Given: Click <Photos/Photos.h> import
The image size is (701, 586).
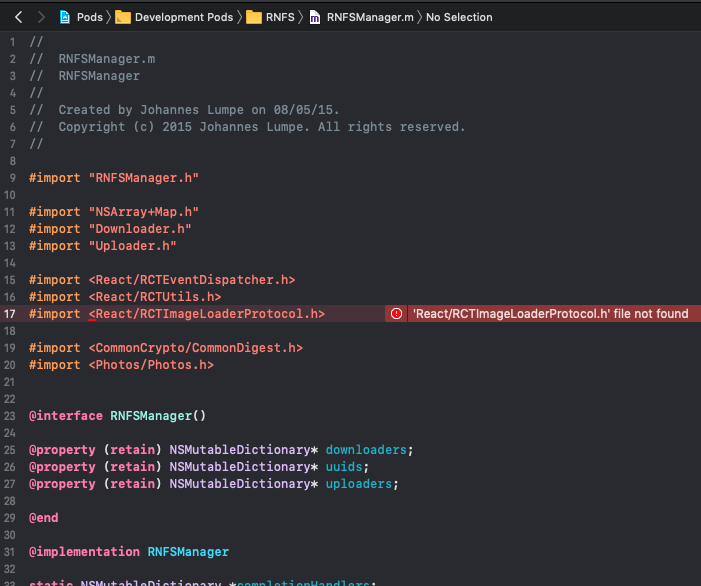Looking at the screenshot, I should [151, 365].
